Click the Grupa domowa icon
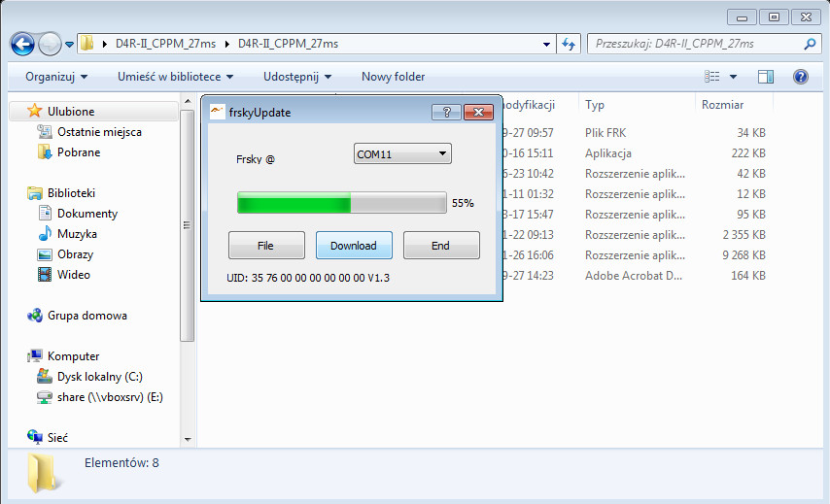 pyautogui.click(x=35, y=316)
